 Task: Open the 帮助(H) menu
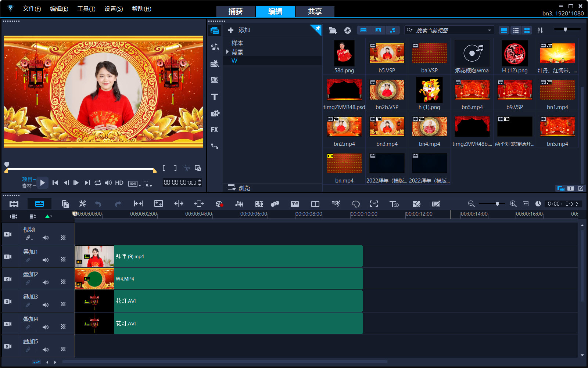[141, 9]
